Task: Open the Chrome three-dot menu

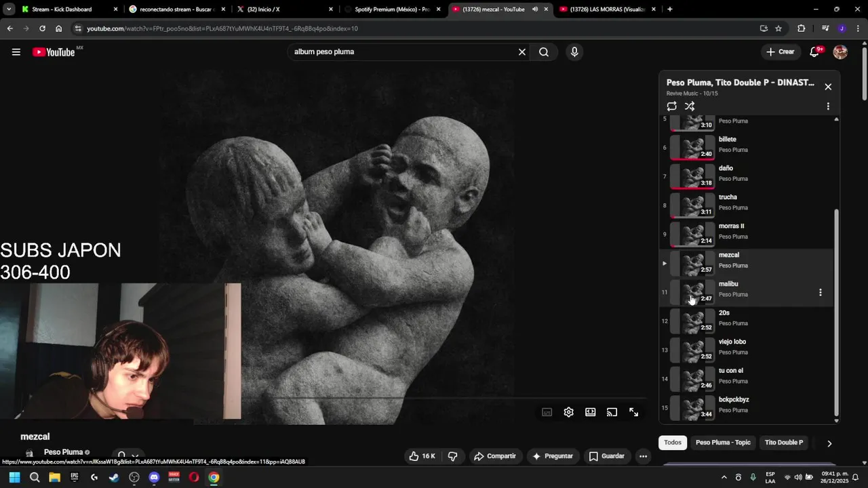Action: [x=858, y=28]
